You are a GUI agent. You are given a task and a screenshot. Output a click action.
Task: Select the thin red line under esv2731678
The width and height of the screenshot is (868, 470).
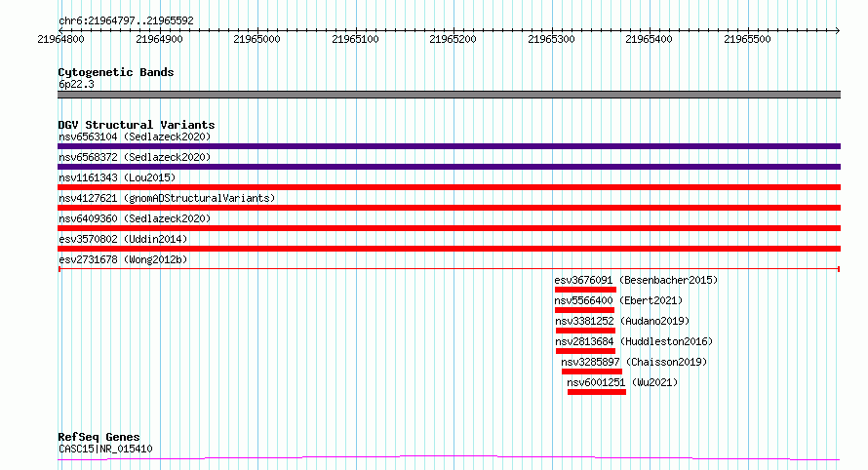click(449, 269)
